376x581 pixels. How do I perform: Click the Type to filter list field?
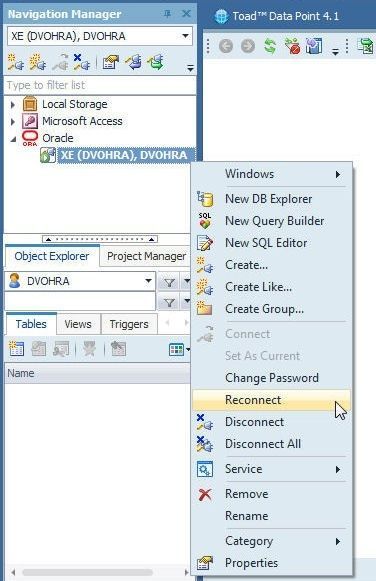(x=100, y=85)
